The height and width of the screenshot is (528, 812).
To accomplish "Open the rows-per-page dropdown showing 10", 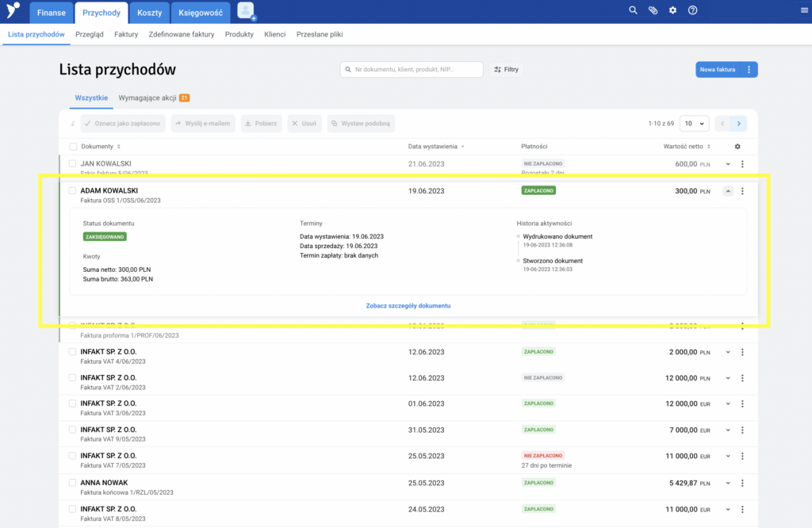I will pyautogui.click(x=695, y=124).
